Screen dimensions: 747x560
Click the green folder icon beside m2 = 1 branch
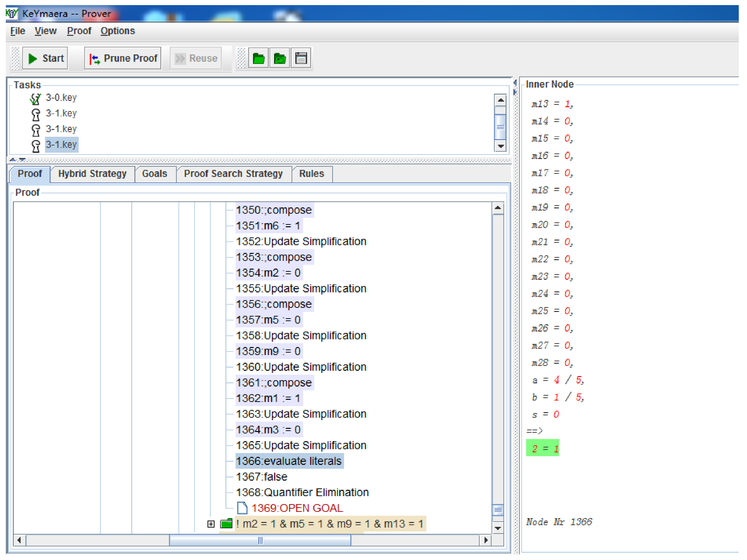(x=226, y=523)
